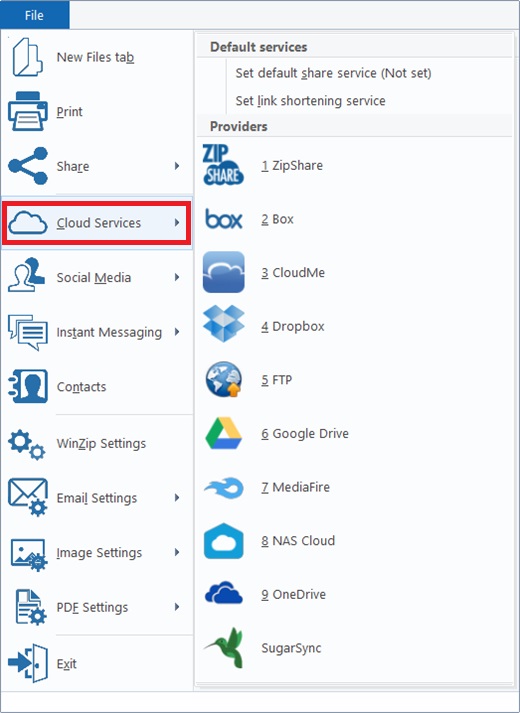Click the Print printer icon

coord(28,111)
